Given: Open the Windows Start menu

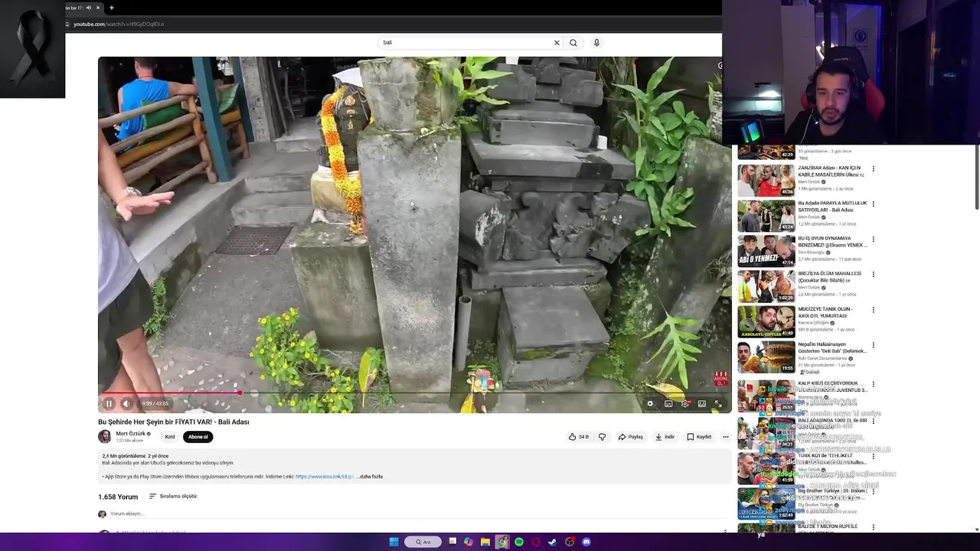Looking at the screenshot, I should click(394, 542).
